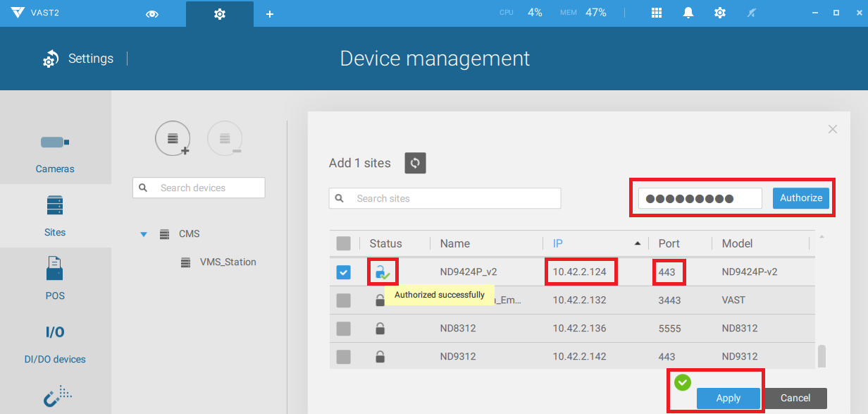
Task: Click the pin icon in the title bar
Action: [x=751, y=12]
